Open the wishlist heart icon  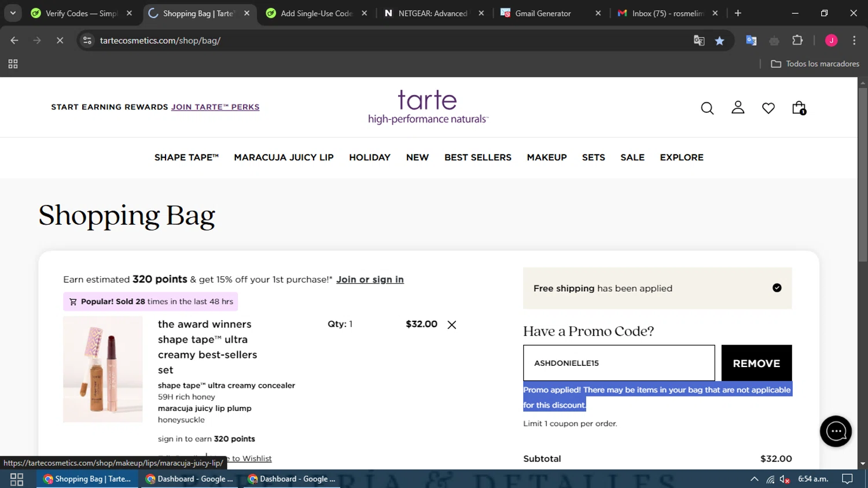point(768,108)
